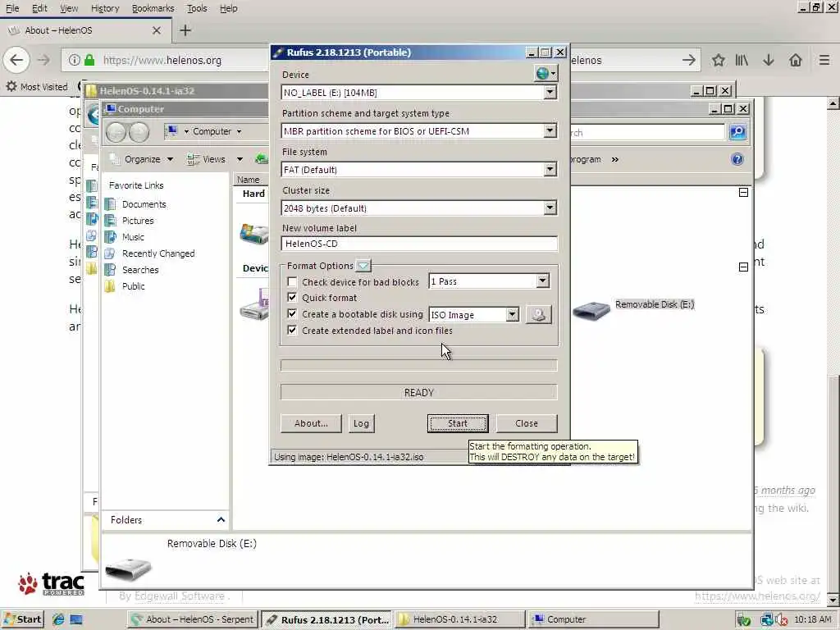Open Firefox library icon

(x=742, y=60)
